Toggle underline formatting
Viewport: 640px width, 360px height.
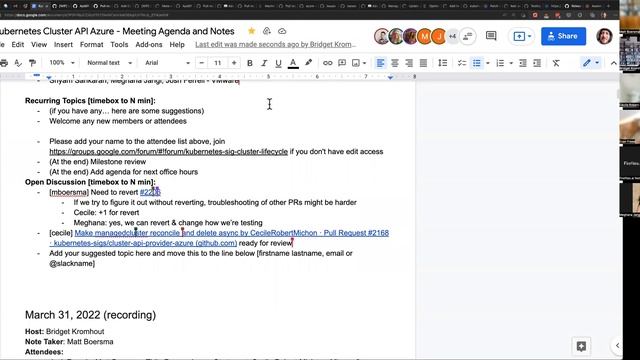tap(278, 63)
